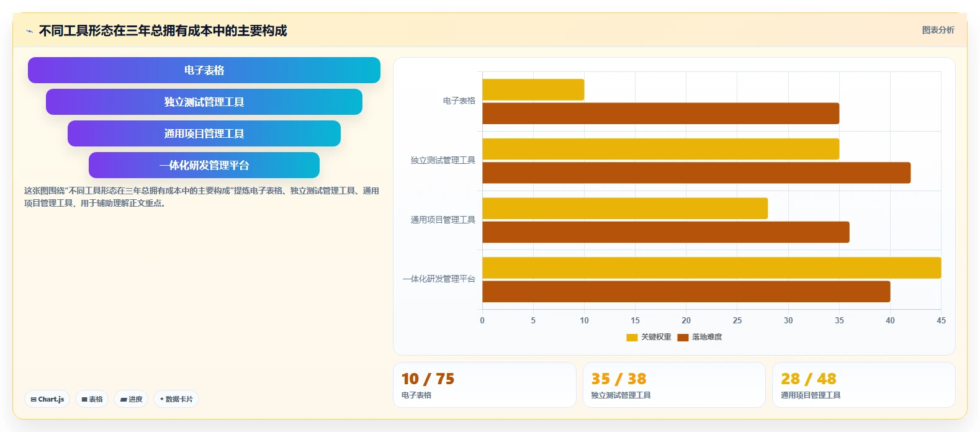
Task: Click the yellow 电子表格 bar in chart
Action: [x=533, y=89]
